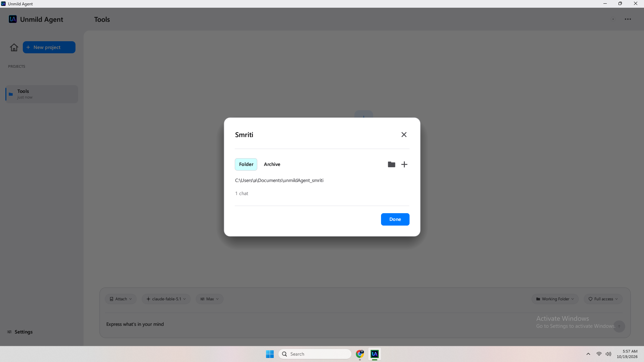Open Settings in the sidebar
This screenshot has height=362, width=644.
click(x=20, y=332)
